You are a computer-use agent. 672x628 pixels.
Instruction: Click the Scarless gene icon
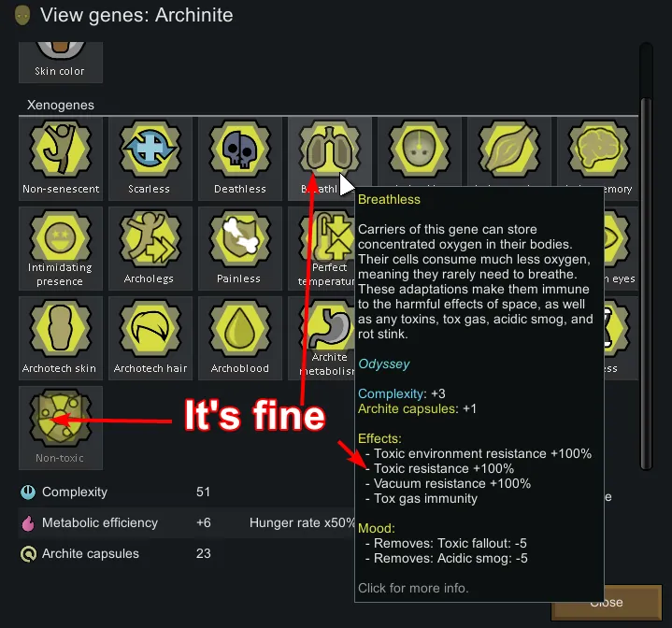pyautogui.click(x=150, y=158)
